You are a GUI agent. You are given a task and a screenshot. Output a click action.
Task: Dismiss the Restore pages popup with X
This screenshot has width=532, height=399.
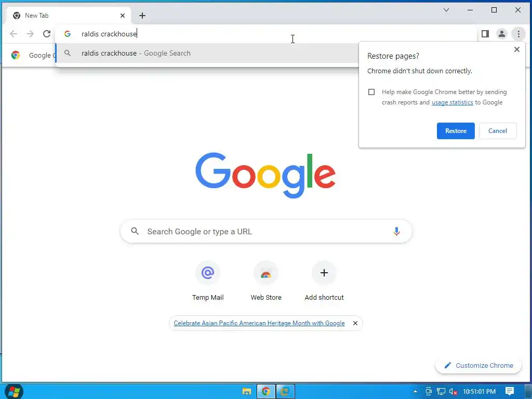(517, 49)
